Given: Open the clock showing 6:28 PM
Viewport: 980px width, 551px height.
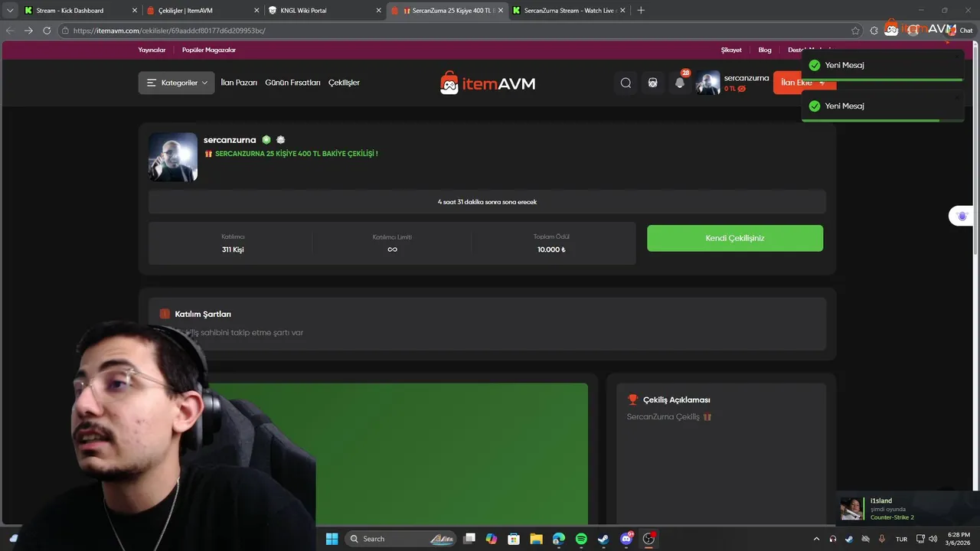Looking at the screenshot, I should [957, 539].
